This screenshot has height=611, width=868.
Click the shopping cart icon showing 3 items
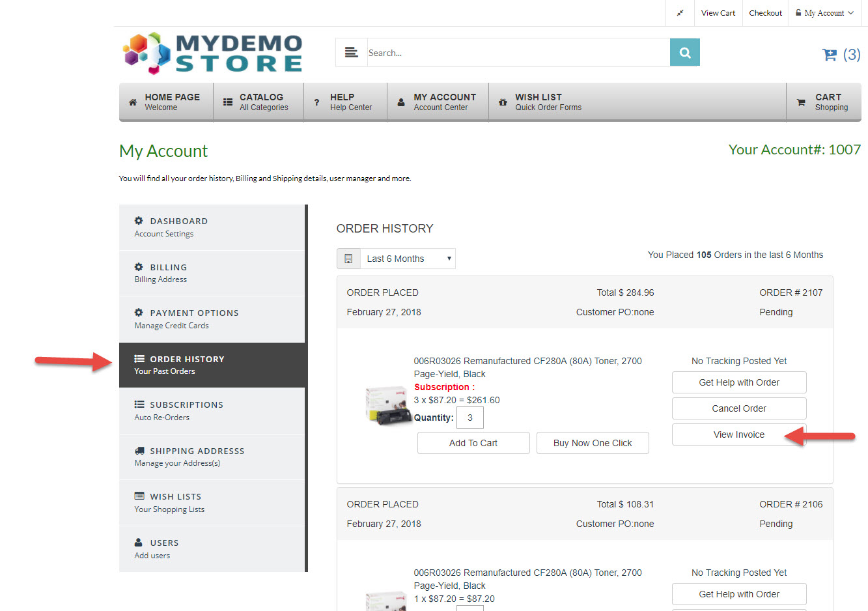(x=840, y=55)
